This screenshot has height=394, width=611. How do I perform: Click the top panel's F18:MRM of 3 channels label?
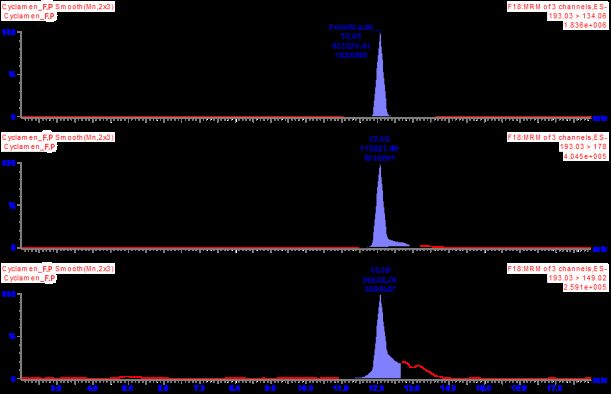pos(557,7)
